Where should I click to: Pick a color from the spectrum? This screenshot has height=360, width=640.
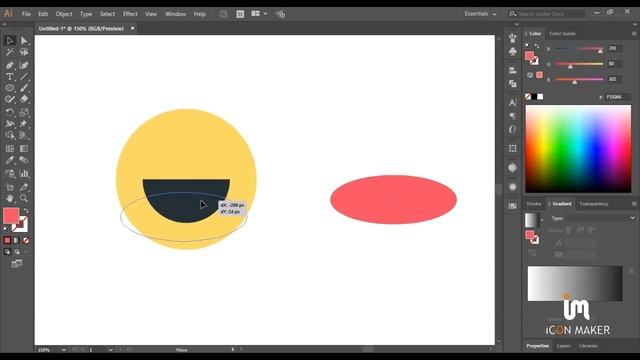[x=578, y=149]
